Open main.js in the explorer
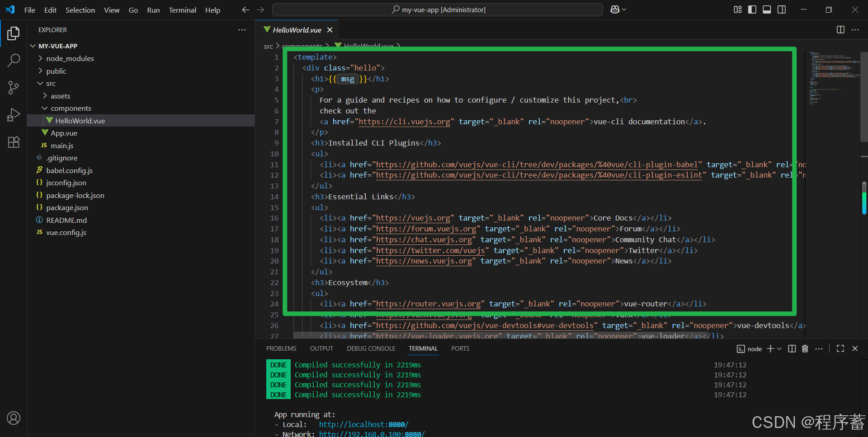Viewport: 868px width, 437px height. coord(62,146)
